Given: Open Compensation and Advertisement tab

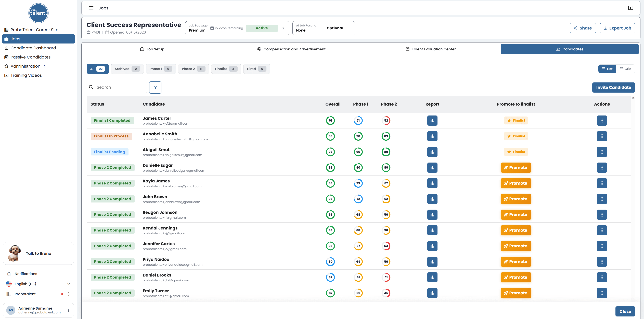Looking at the screenshot, I should tap(291, 49).
